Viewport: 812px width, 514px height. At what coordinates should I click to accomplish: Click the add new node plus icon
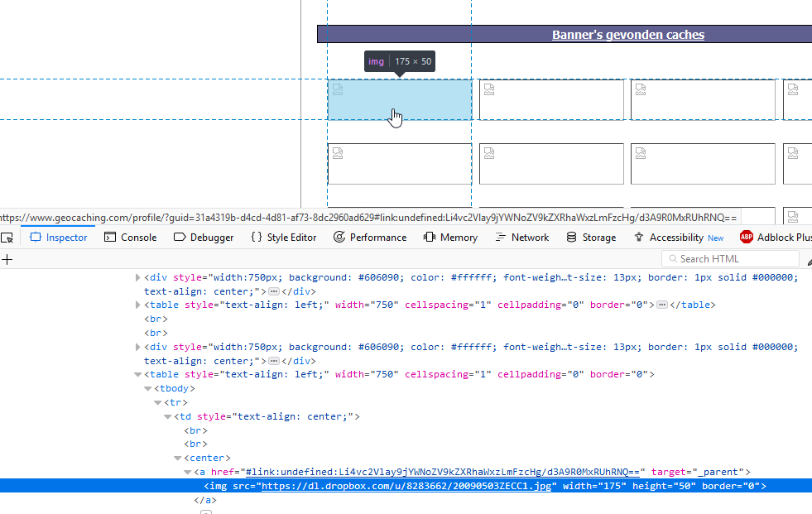click(x=7, y=259)
